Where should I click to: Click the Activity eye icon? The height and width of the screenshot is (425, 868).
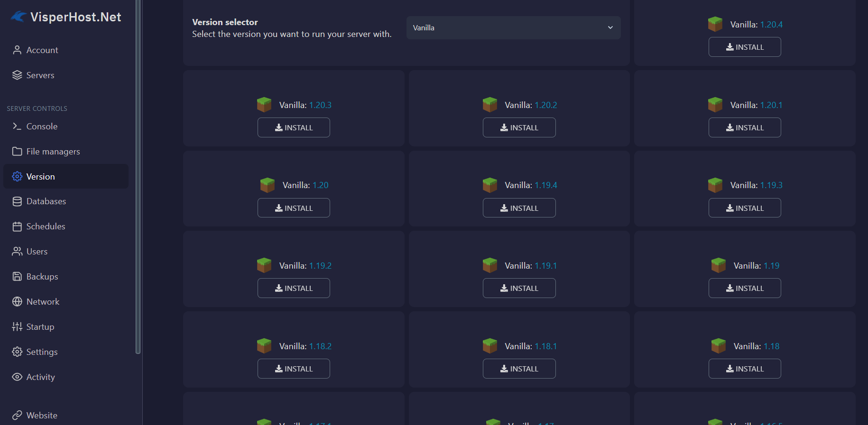point(17,377)
